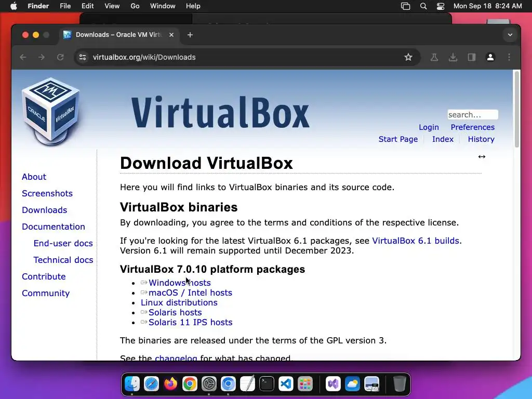
Task: Open the Trash in the Dock
Action: pyautogui.click(x=400, y=384)
